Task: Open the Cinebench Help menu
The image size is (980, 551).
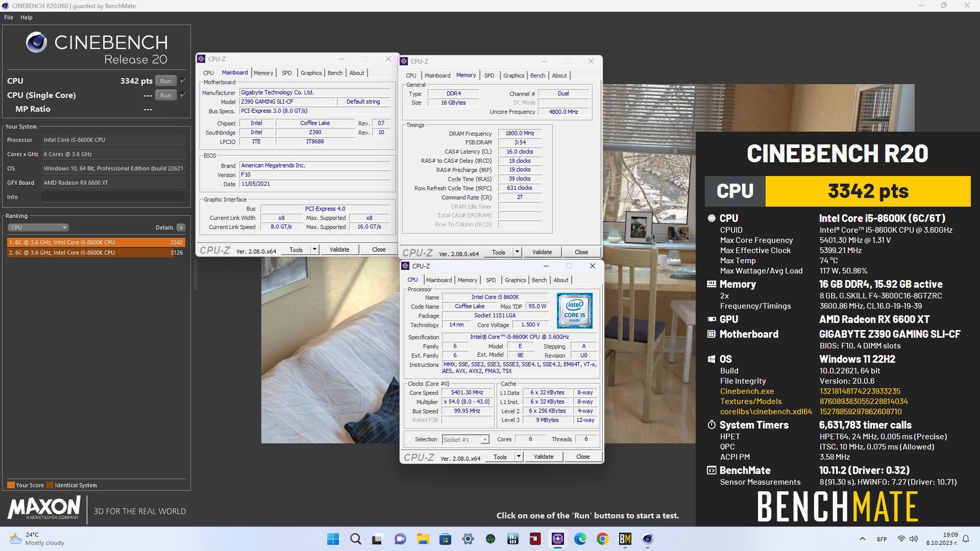Action: click(27, 17)
